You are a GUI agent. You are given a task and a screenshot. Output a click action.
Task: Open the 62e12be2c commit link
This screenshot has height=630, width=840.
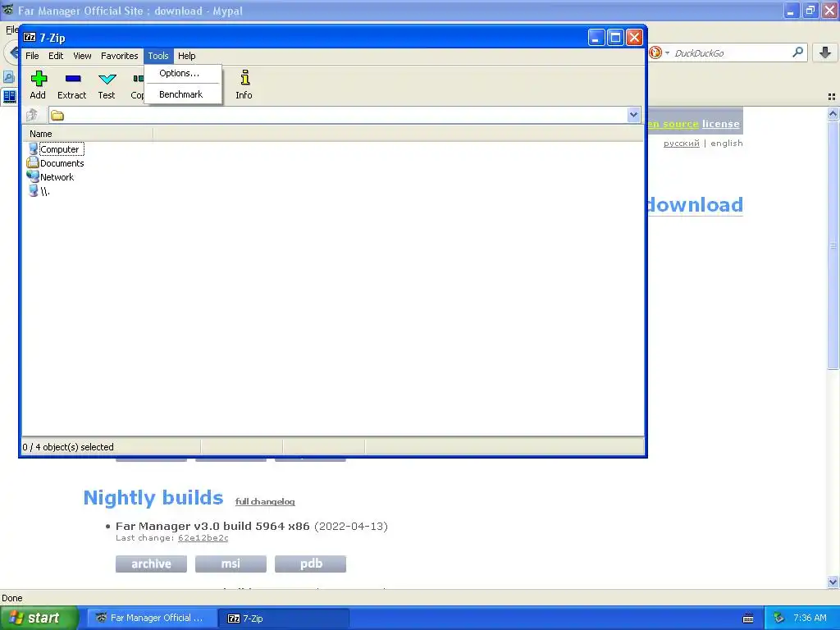pyautogui.click(x=203, y=538)
